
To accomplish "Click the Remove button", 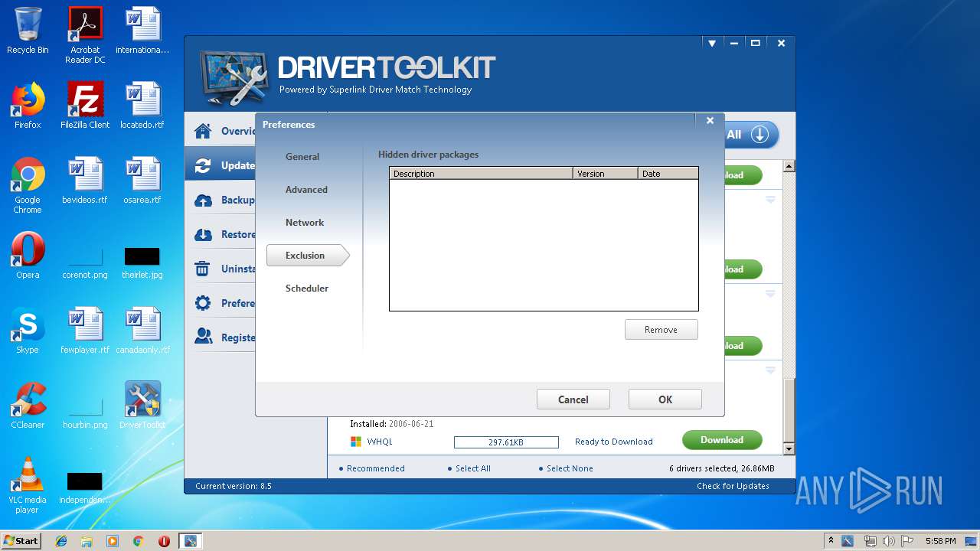I will tap(661, 330).
